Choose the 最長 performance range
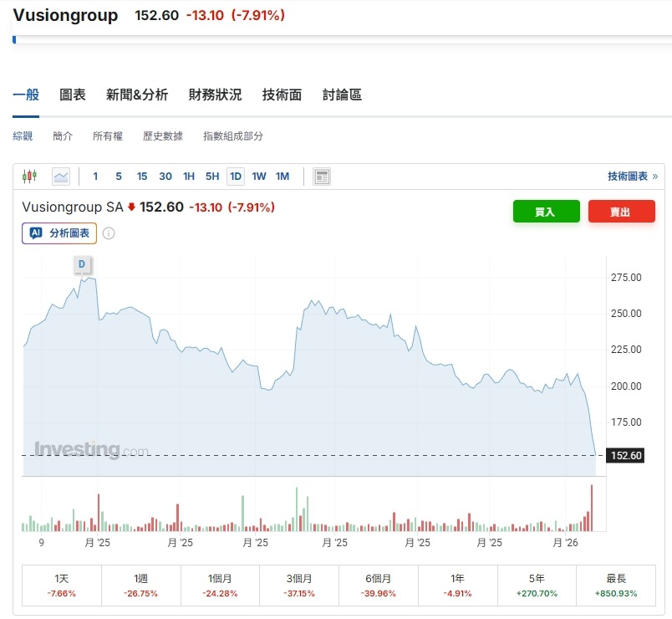 click(616, 586)
